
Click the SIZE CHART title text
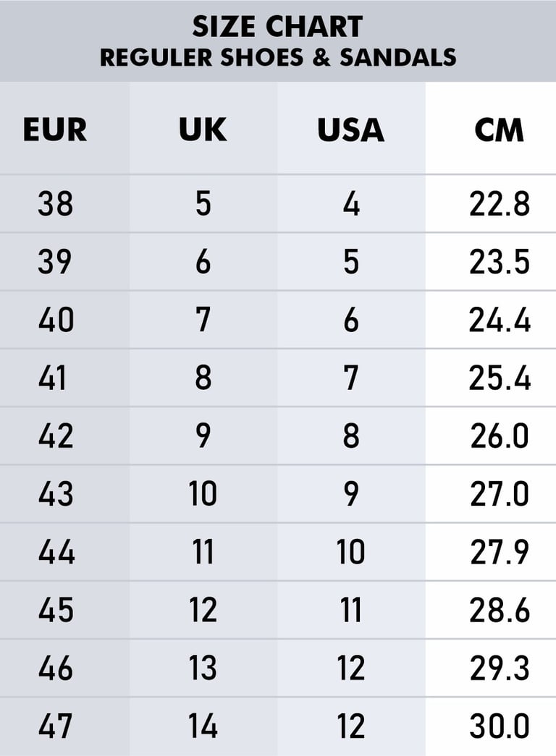coord(277,27)
